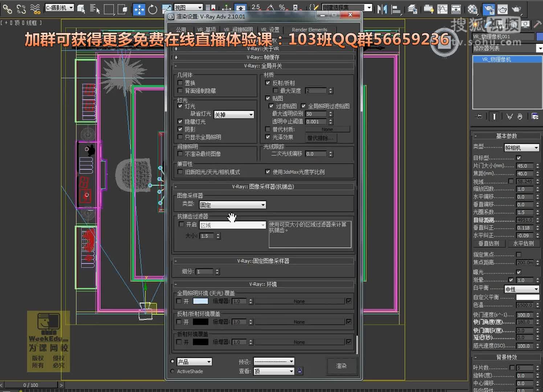
Task: Select the Select and Rotate tool
Action: 152,9
